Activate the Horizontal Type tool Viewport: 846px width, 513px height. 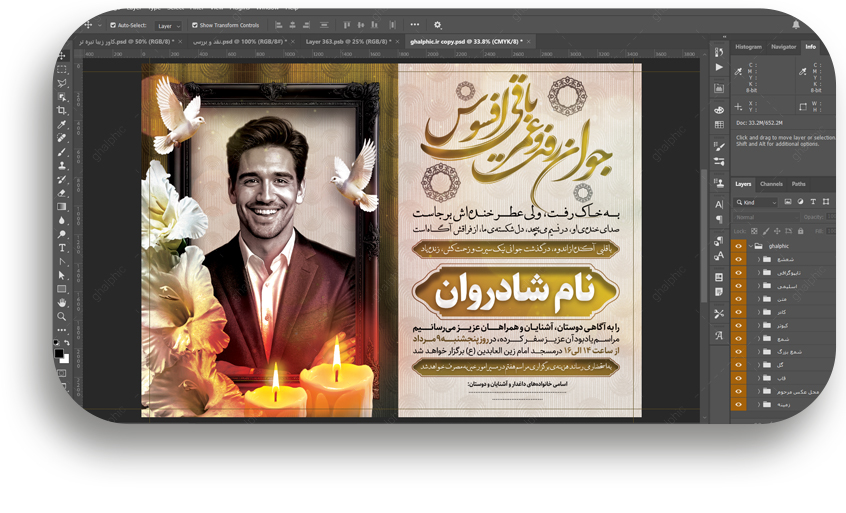(x=62, y=247)
